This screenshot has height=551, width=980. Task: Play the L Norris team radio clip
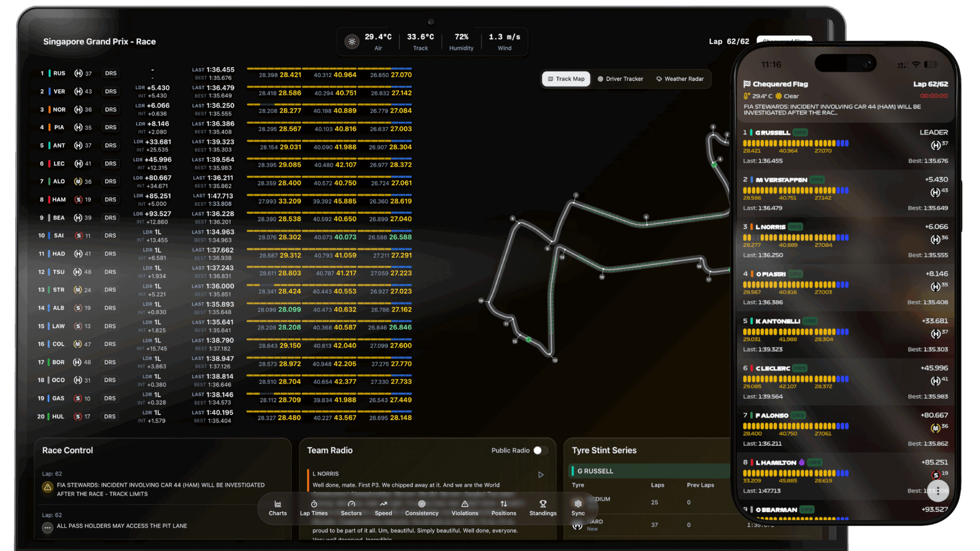pos(541,475)
